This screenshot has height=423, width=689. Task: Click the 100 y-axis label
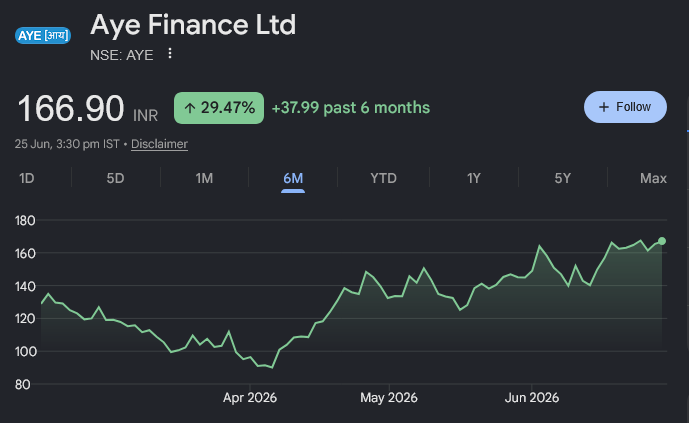[x=25, y=352]
